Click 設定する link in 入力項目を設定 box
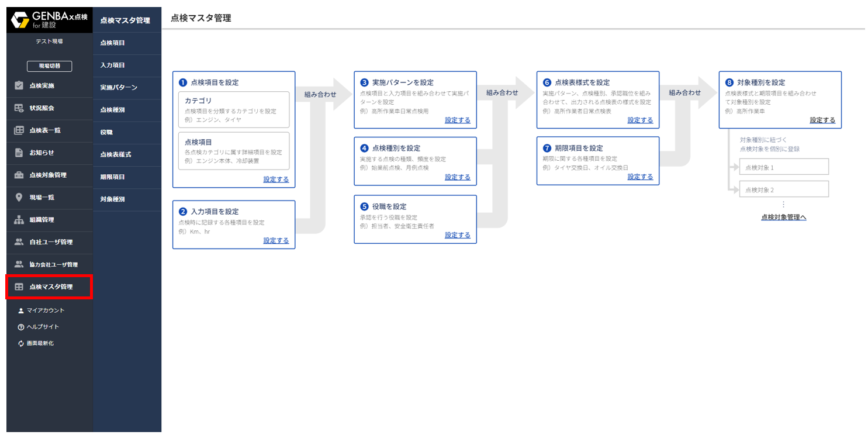This screenshot has width=868, height=435. pos(276,240)
